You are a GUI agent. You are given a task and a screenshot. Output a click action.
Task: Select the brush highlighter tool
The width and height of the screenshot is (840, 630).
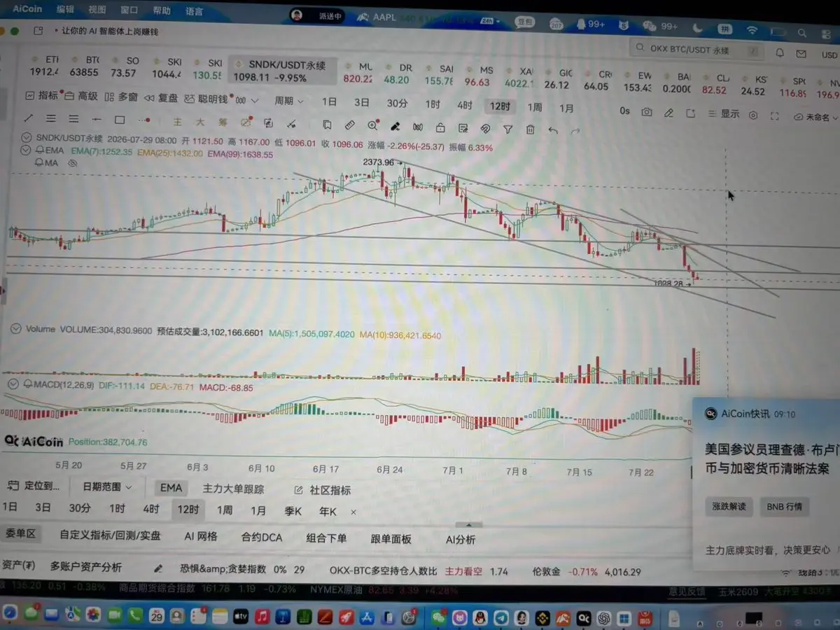pos(395,127)
